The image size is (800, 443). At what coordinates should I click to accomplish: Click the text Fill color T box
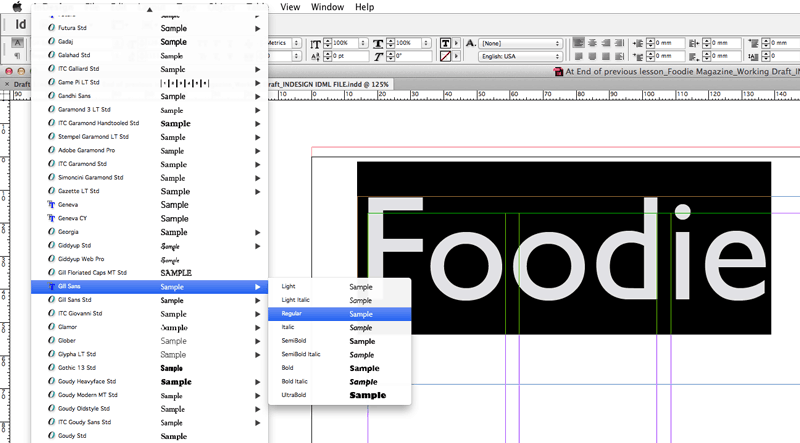coord(445,43)
